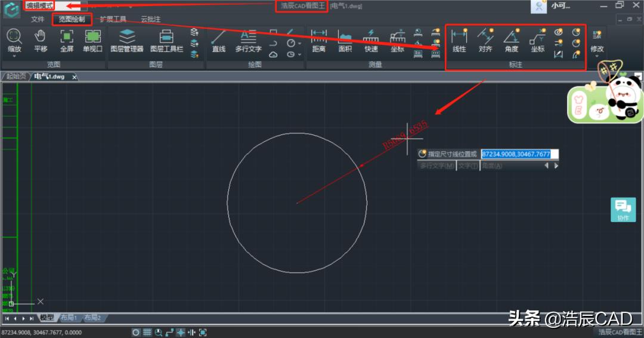Click the status bar coordinates readout
Image resolution: width=644 pixels, height=338 pixels.
(x=42, y=332)
